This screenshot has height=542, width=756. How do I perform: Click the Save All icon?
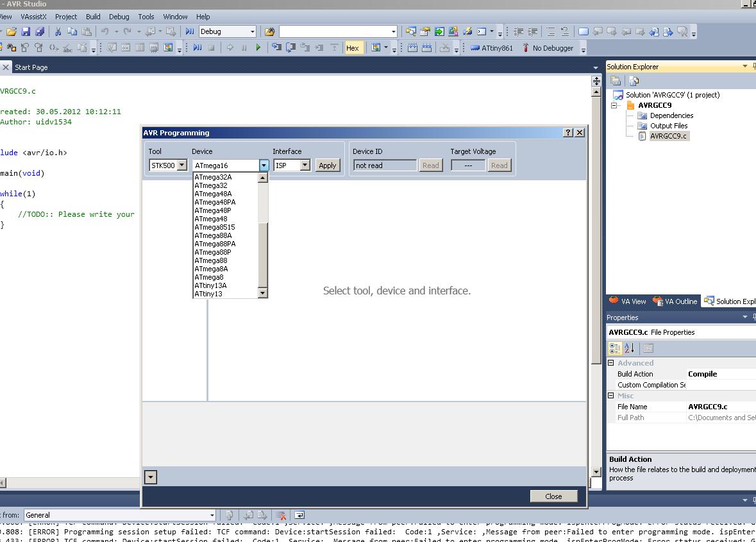click(x=40, y=32)
